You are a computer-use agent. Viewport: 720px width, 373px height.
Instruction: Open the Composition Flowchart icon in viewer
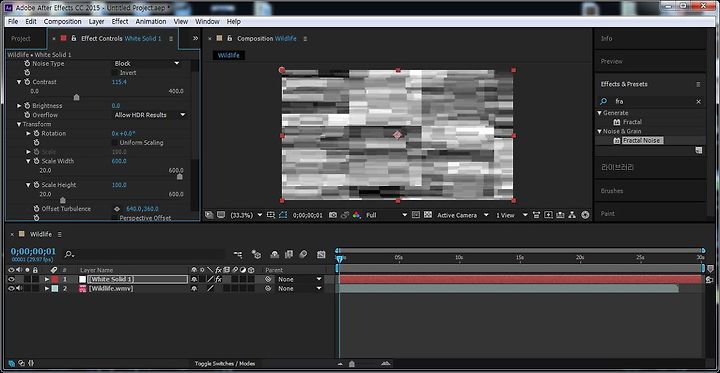572,215
